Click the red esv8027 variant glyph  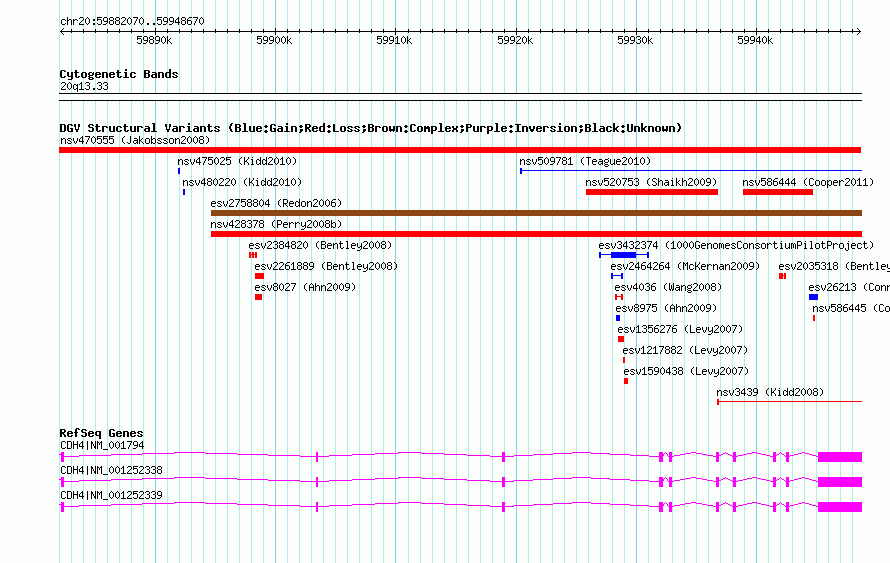[258, 297]
